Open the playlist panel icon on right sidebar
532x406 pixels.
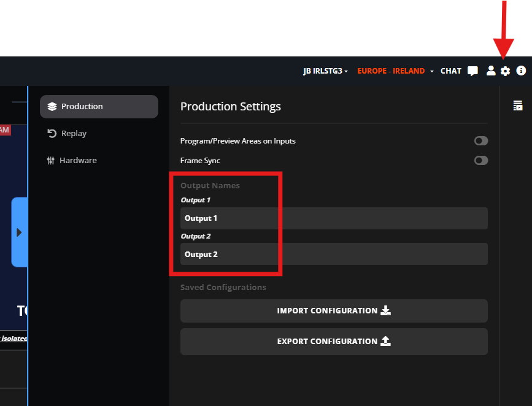(x=518, y=105)
